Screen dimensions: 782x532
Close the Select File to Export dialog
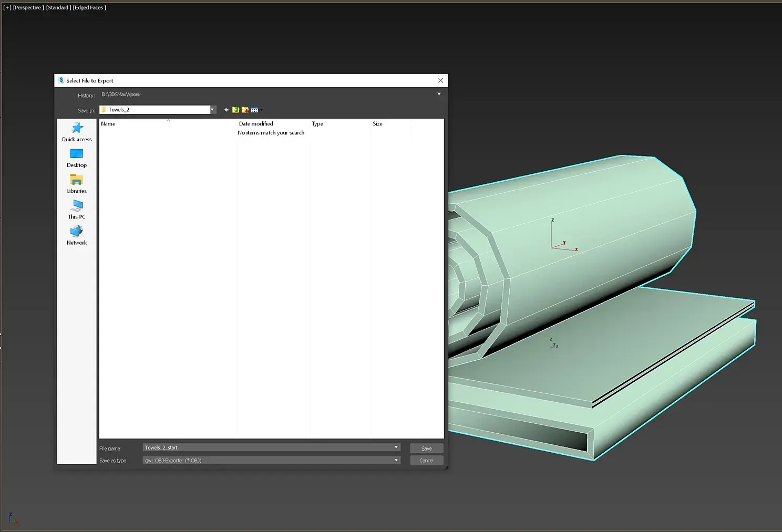440,80
